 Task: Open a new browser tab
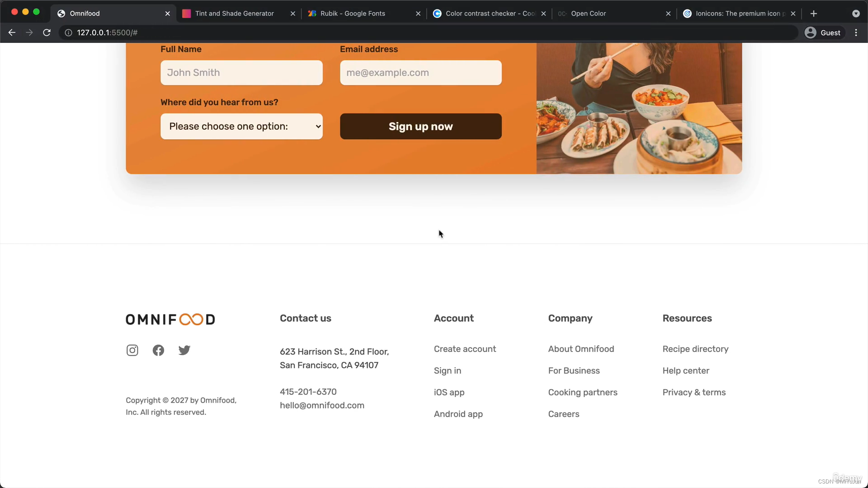(813, 14)
